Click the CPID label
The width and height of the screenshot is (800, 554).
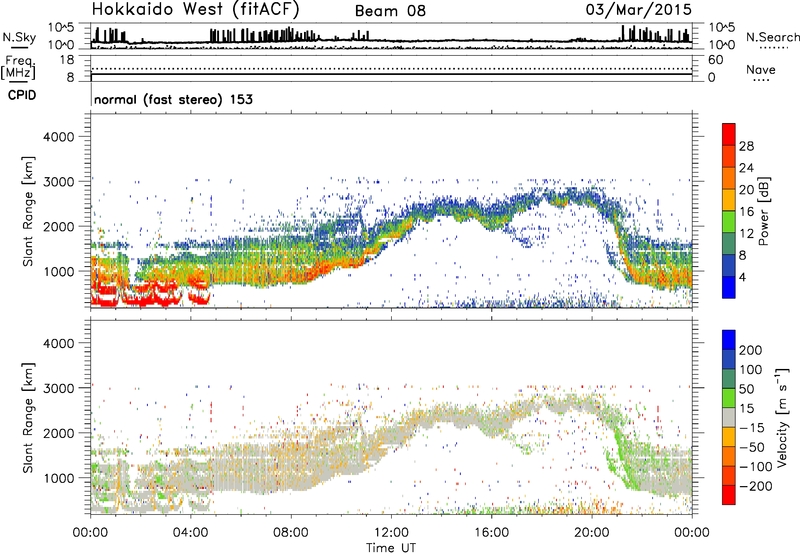tap(22, 95)
